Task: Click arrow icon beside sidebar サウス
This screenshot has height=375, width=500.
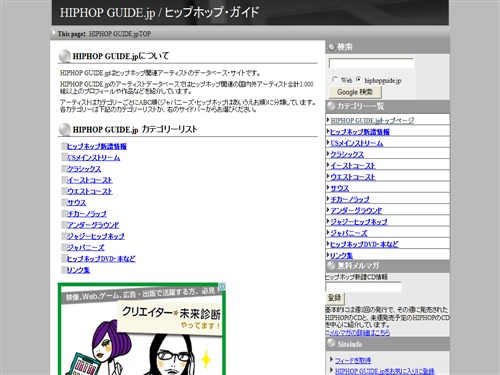Action: [328, 187]
